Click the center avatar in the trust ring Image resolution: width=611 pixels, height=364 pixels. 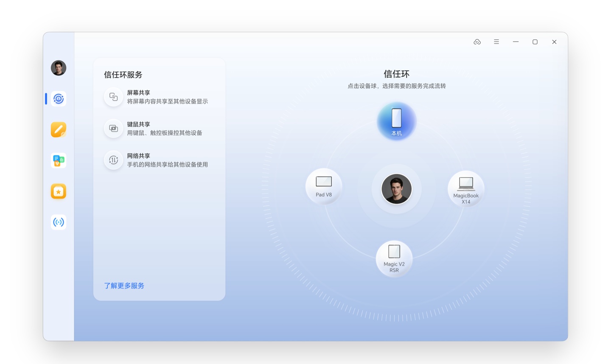(396, 189)
